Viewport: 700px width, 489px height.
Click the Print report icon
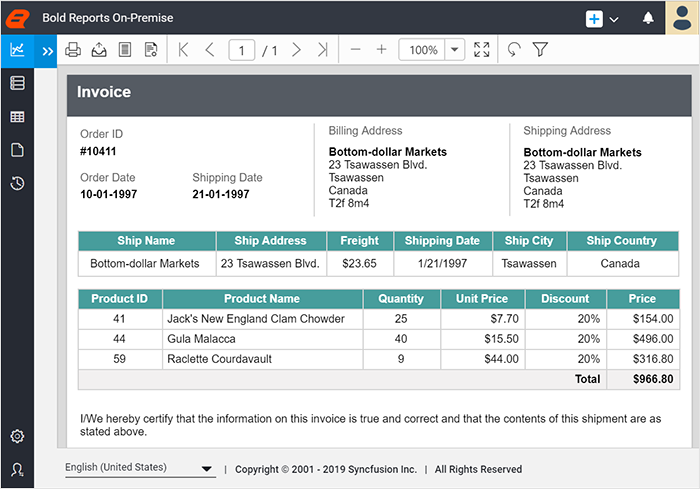click(x=73, y=50)
